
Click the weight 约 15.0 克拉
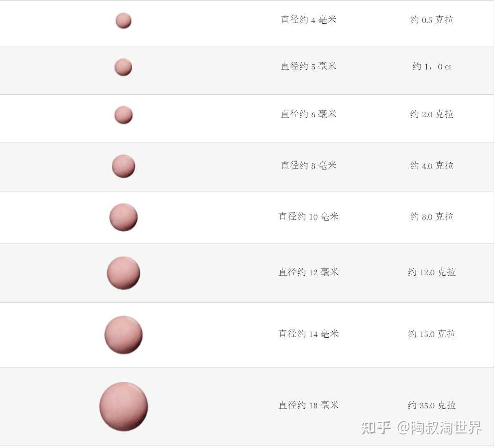click(432, 334)
